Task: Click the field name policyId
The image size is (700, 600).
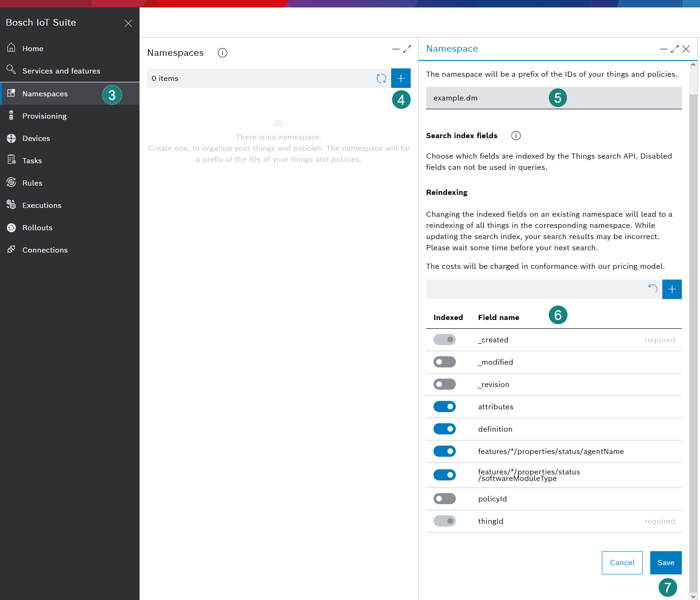Action: click(493, 499)
